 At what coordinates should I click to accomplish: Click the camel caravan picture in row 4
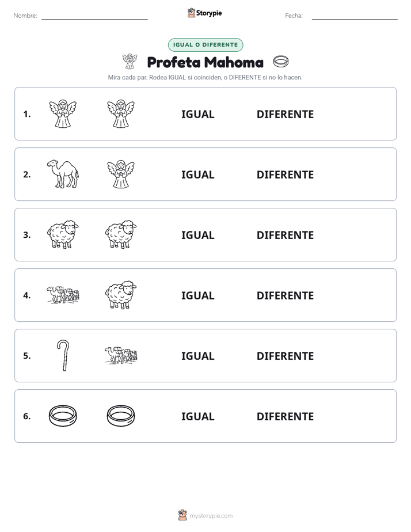[x=63, y=295]
